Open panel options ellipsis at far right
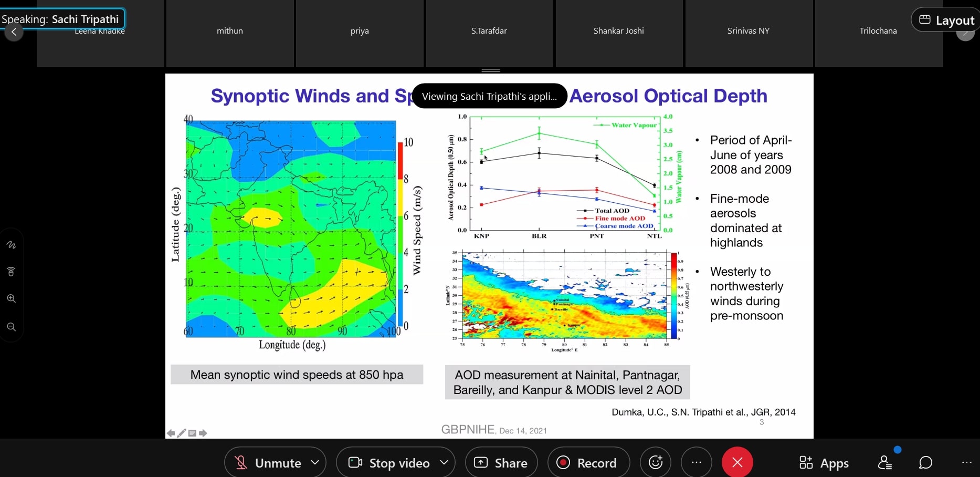This screenshot has height=477, width=980. click(966, 462)
